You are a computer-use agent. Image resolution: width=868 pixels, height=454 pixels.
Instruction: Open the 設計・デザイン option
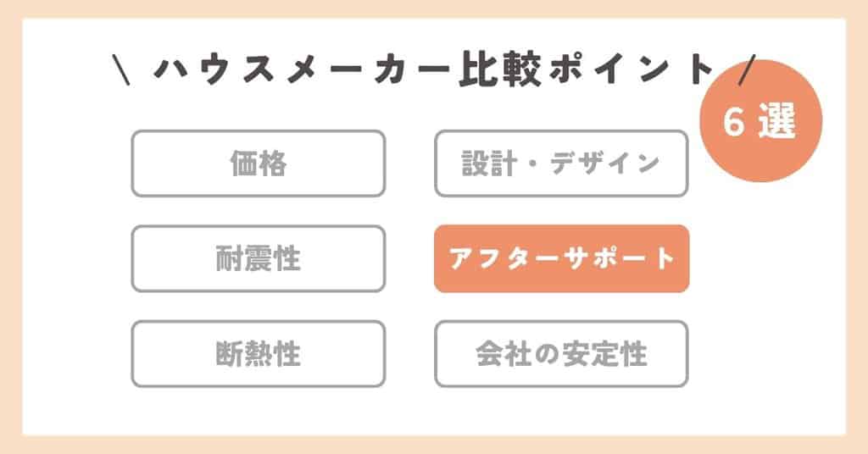[x=560, y=163]
